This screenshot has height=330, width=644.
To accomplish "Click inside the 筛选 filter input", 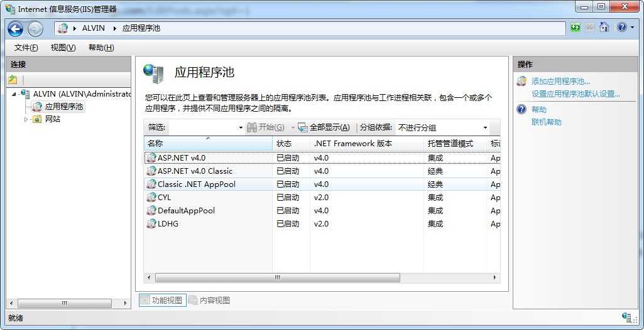I will 202,127.
